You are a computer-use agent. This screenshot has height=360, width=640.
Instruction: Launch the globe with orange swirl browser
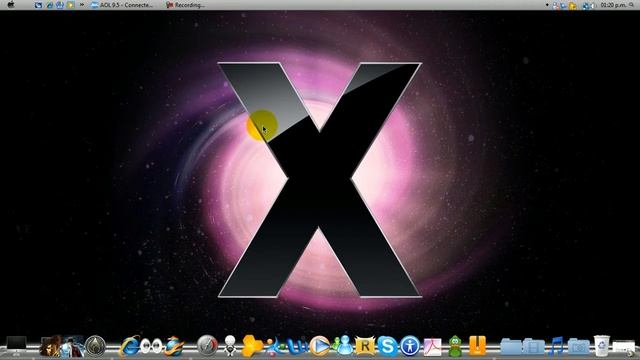click(x=174, y=346)
